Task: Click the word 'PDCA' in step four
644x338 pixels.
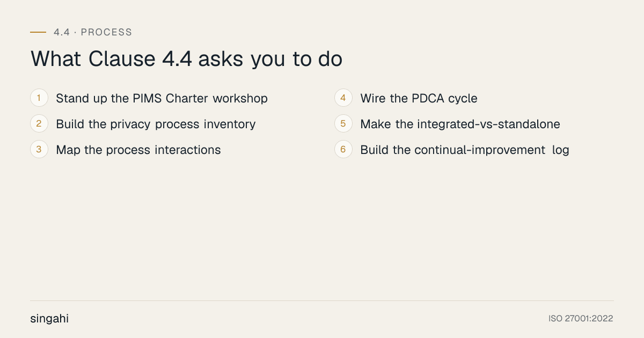Action: click(x=428, y=99)
